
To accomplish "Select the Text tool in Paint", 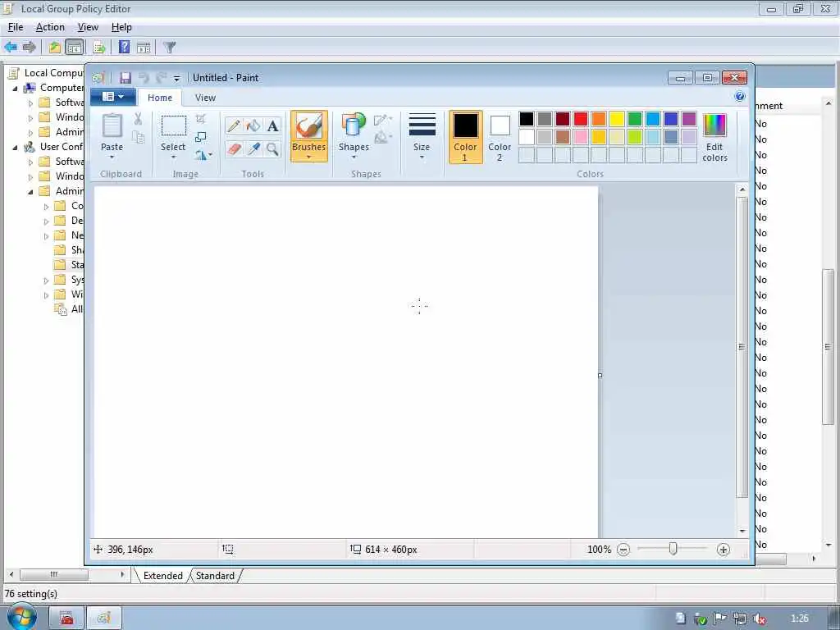I will coord(272,126).
